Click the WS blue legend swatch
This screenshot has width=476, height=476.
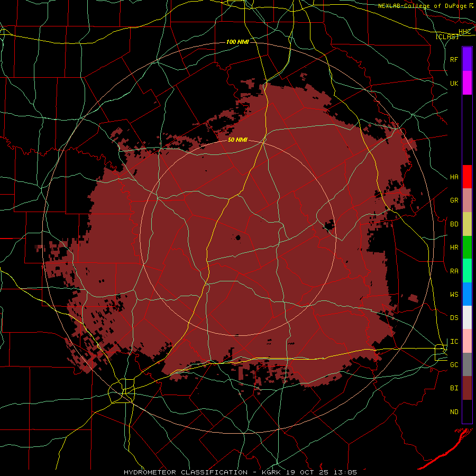(x=467, y=294)
